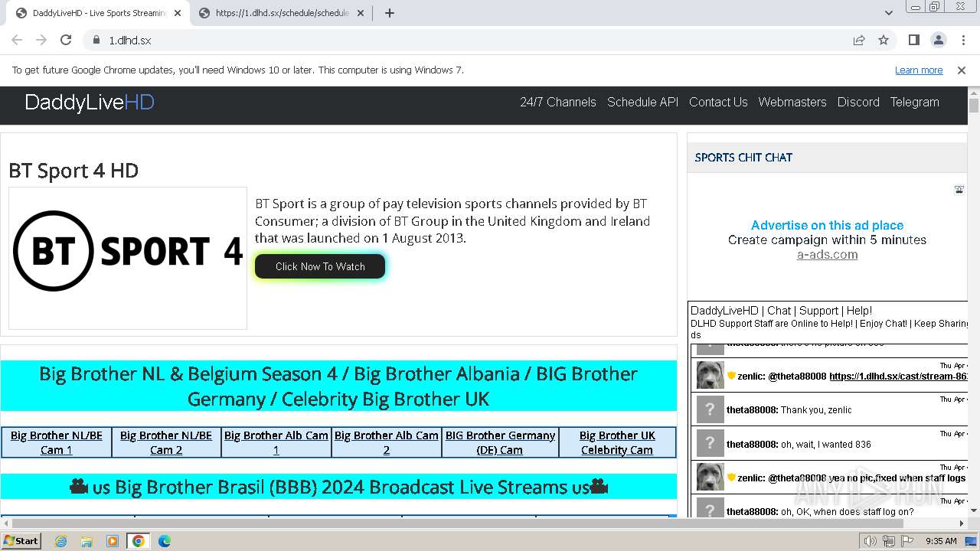980x551 pixels.
Task: Go back using the browser back arrow
Action: click(17, 41)
